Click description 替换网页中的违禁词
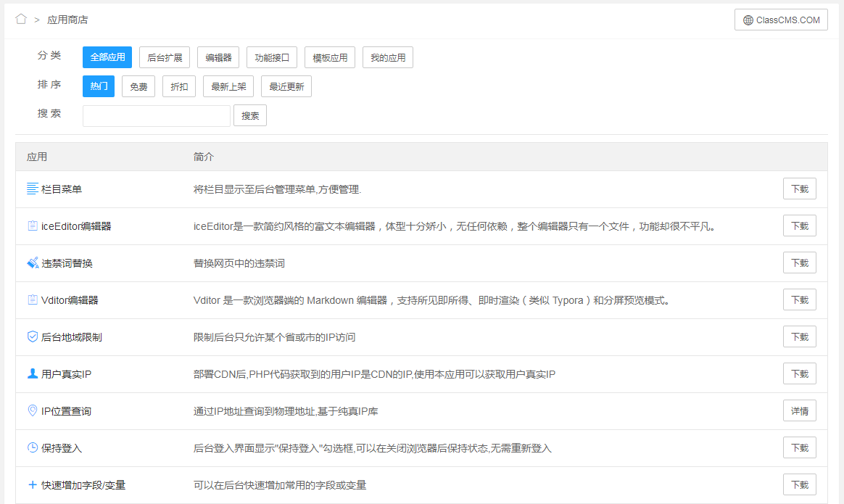Image resolution: width=844 pixels, height=504 pixels. pos(239,263)
